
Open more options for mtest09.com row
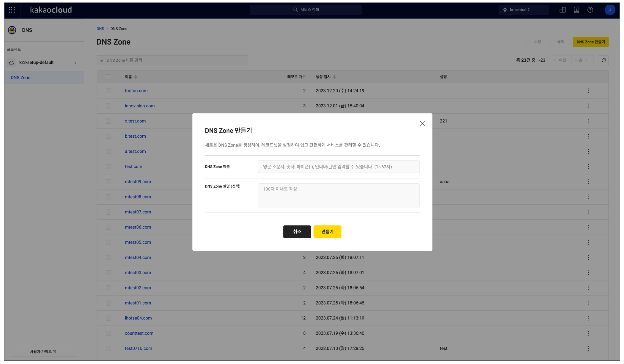click(588, 182)
